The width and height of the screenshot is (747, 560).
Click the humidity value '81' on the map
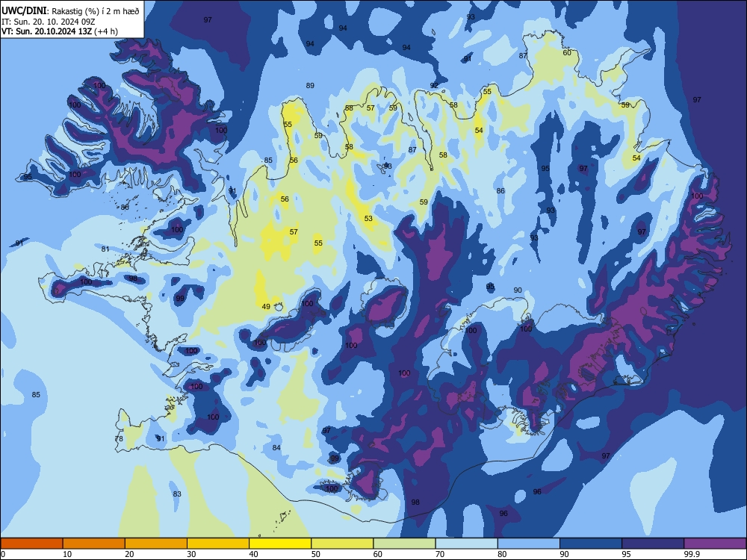click(105, 249)
